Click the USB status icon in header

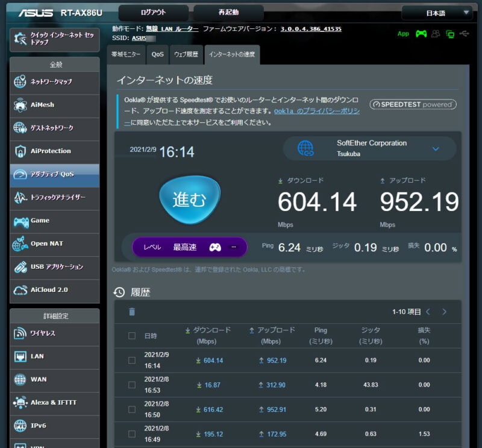pyautogui.click(x=463, y=34)
